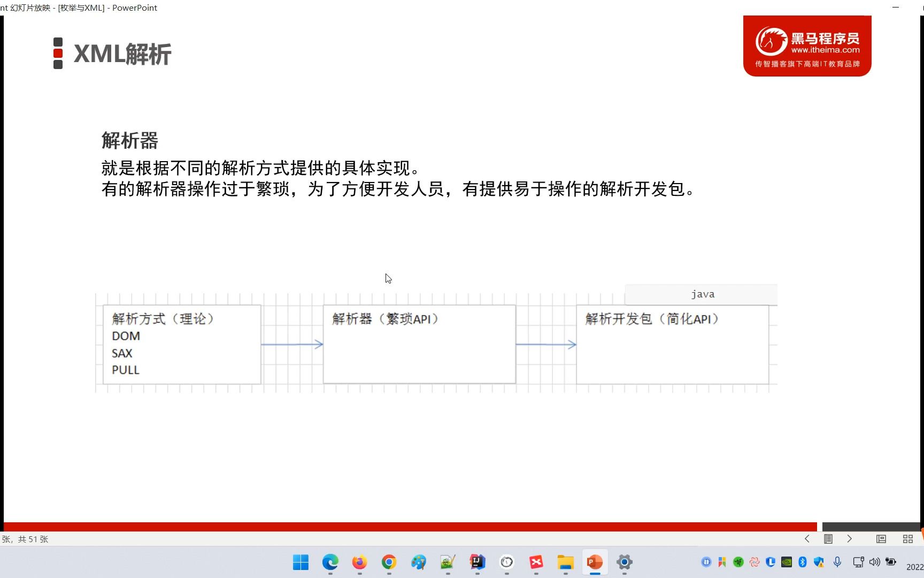Launch Google Chrome from the taskbar
This screenshot has height=578, width=924.
(389, 562)
